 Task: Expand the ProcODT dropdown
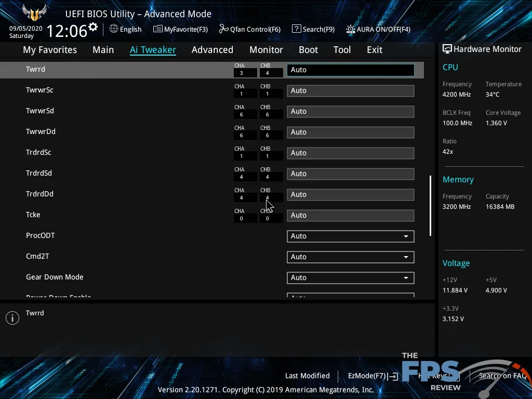[x=351, y=236]
